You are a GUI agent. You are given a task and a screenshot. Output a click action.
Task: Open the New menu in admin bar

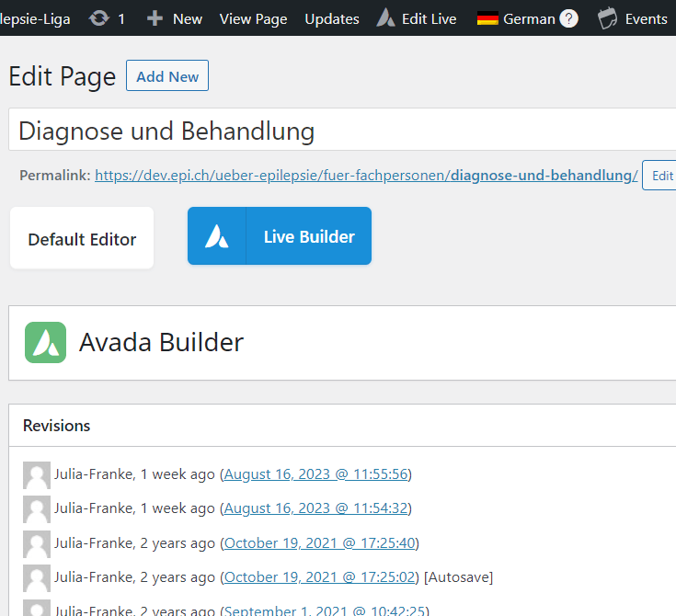click(x=187, y=19)
